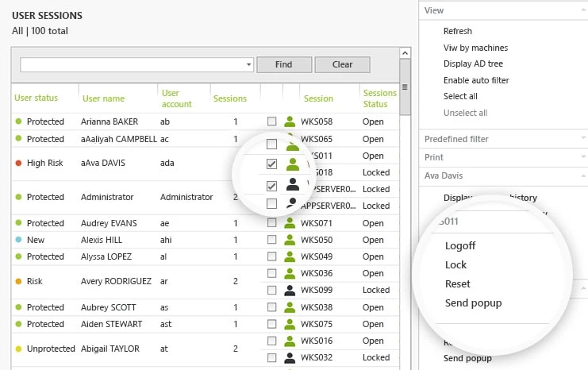Click black user icon for WKS099 session

[x=290, y=291]
